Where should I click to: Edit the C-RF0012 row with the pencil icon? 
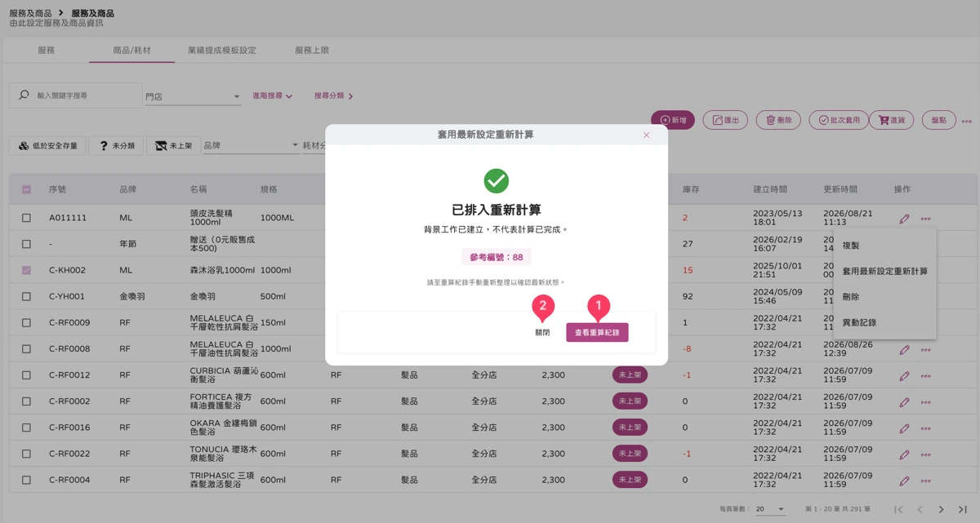pyautogui.click(x=904, y=376)
